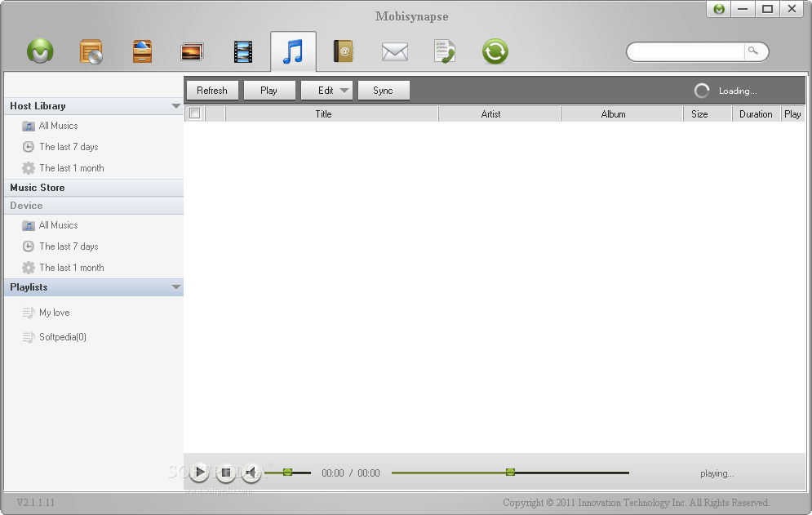
Task: Click the 00:00 / 00:00 time display
Action: (351, 473)
